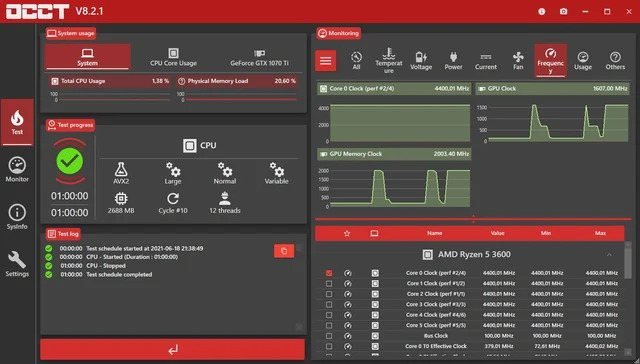The height and width of the screenshot is (364, 640).
Task: Sort sensors by Value column
Action: 498,233
